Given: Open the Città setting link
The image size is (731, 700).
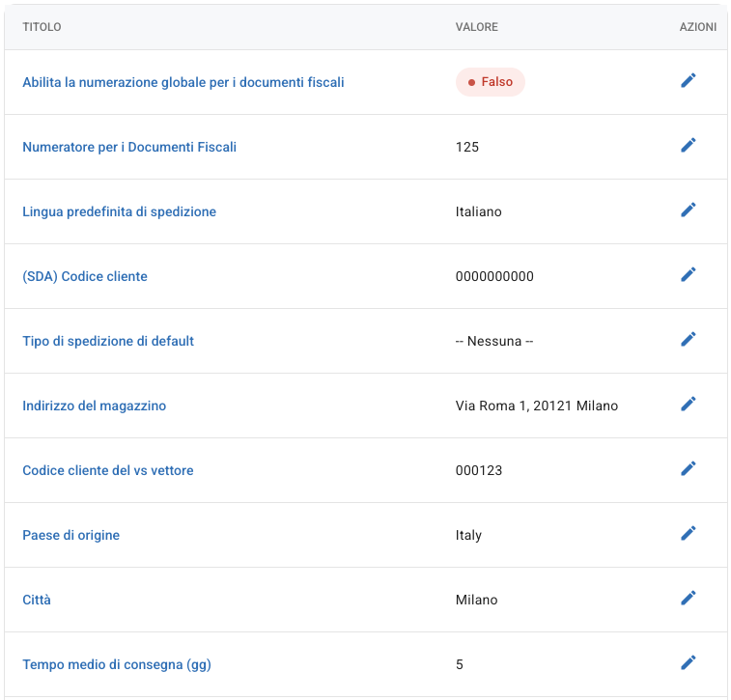Looking at the screenshot, I should [x=37, y=600].
